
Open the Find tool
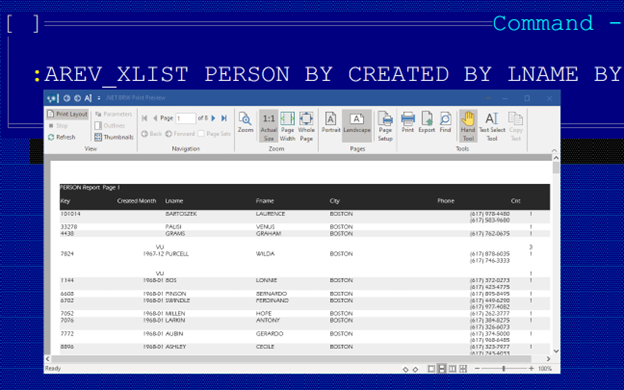click(445, 123)
